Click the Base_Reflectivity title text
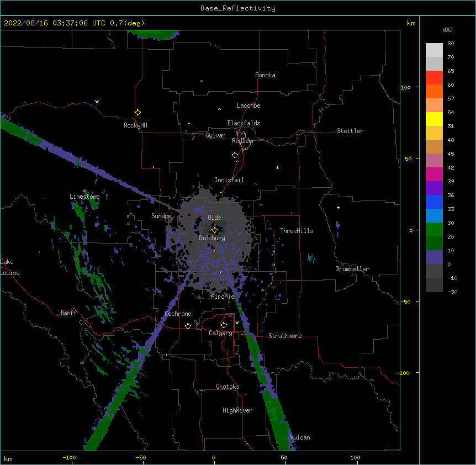 [238, 8]
